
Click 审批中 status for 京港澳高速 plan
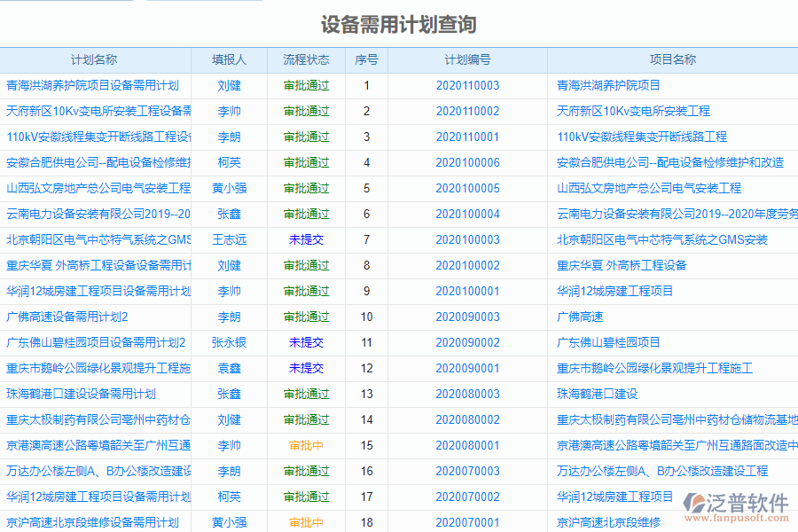[x=307, y=445]
